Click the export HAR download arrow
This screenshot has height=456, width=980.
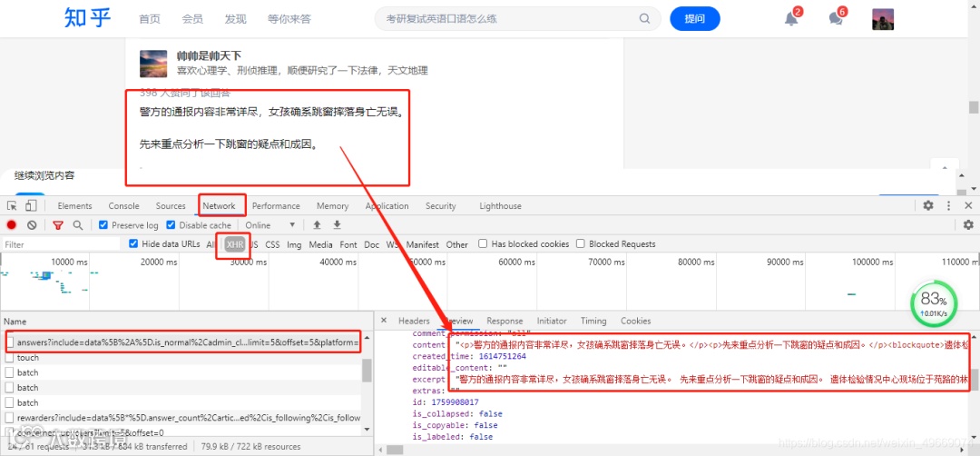click(x=337, y=225)
